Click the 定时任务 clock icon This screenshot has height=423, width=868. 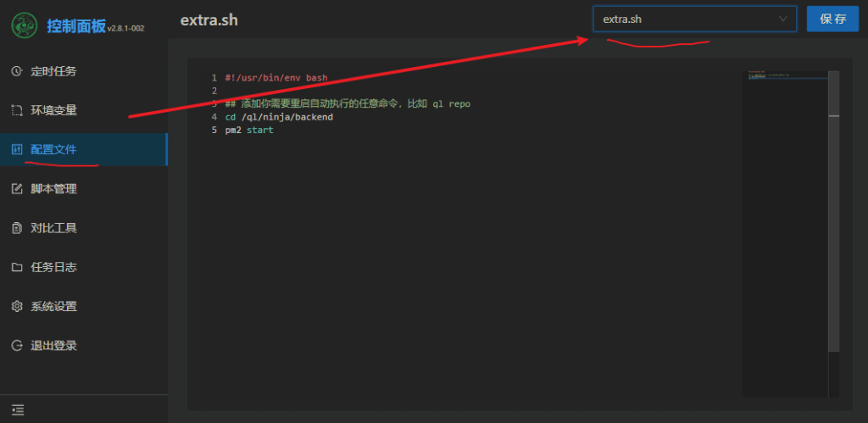point(17,71)
